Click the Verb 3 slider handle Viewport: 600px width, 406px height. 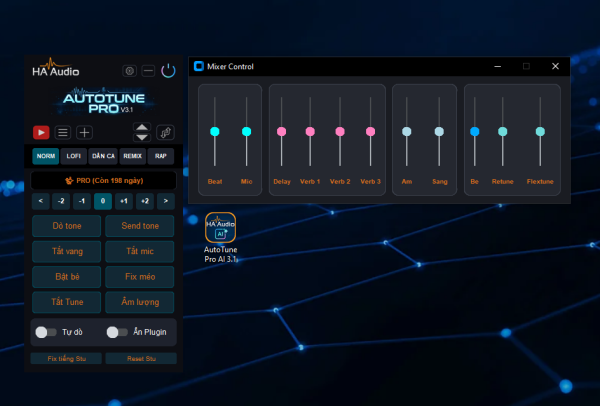tap(370, 132)
